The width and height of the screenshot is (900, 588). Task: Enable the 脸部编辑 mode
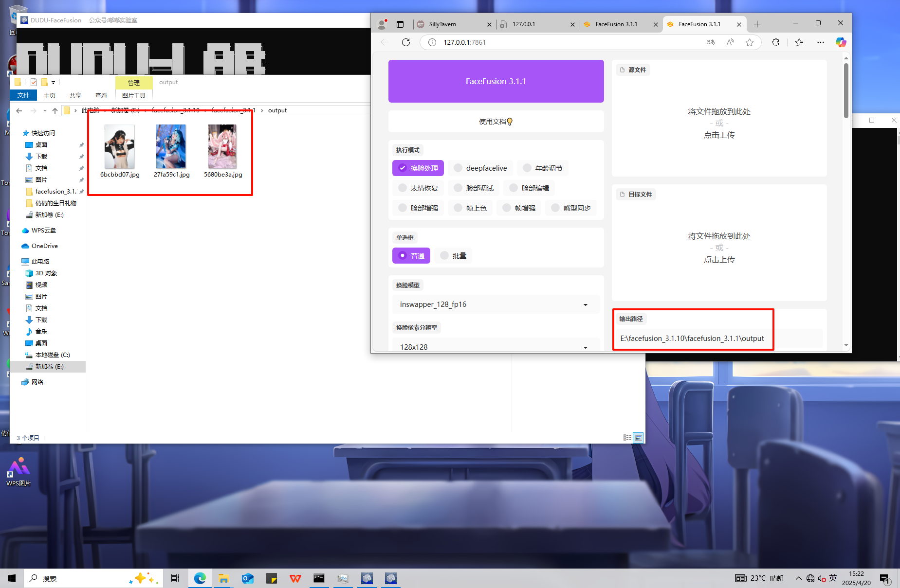point(529,188)
